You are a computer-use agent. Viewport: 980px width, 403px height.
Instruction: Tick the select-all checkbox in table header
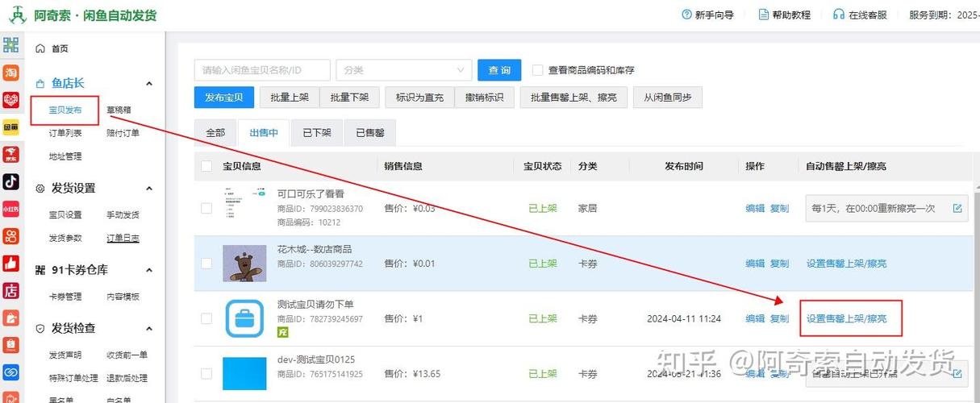pyautogui.click(x=206, y=166)
